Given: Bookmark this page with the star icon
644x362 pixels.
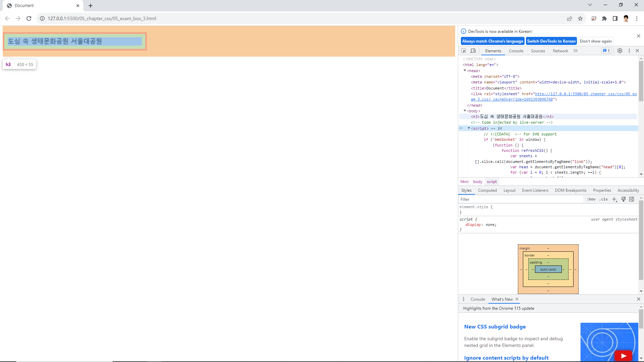Looking at the screenshot, I should (580, 18).
